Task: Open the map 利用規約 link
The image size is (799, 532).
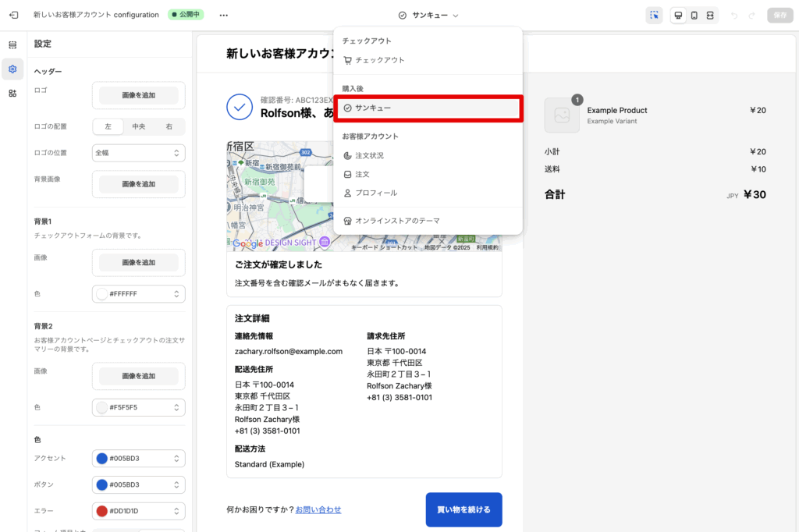Action: pyautogui.click(x=488, y=247)
